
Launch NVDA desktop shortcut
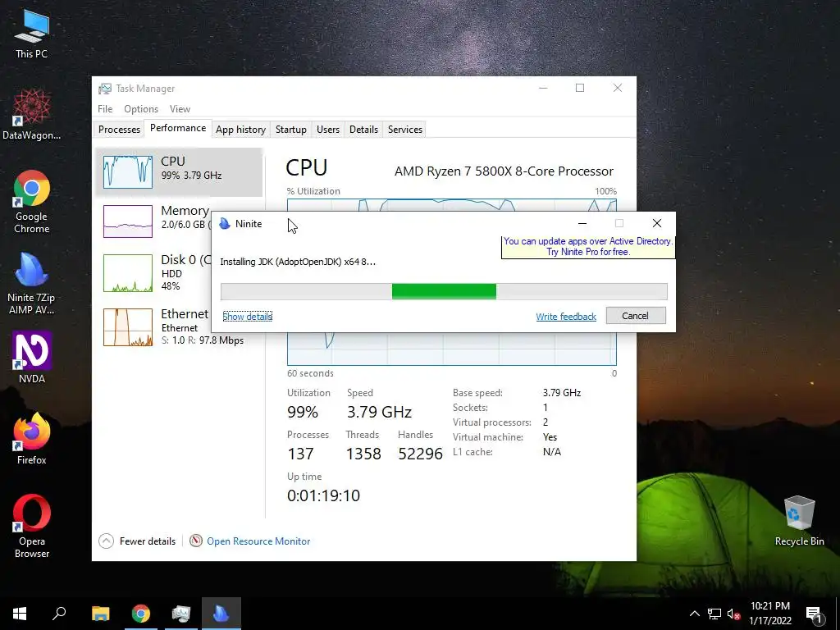point(32,358)
